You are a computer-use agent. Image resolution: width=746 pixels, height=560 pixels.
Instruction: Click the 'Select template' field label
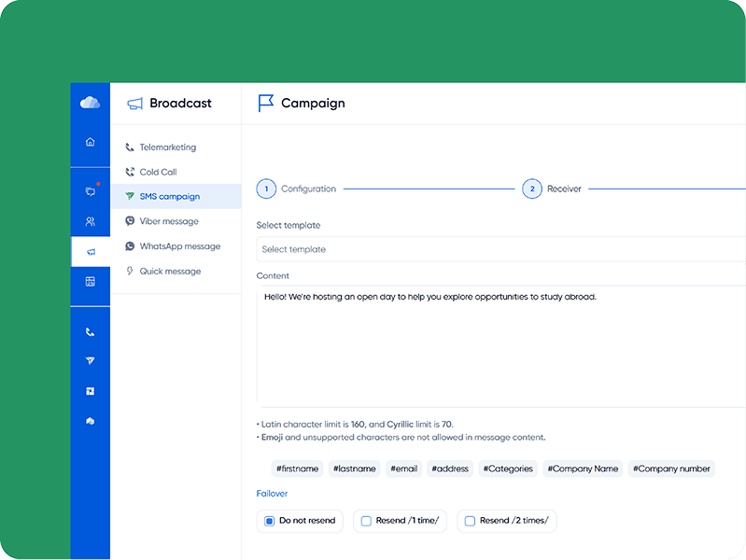289,225
